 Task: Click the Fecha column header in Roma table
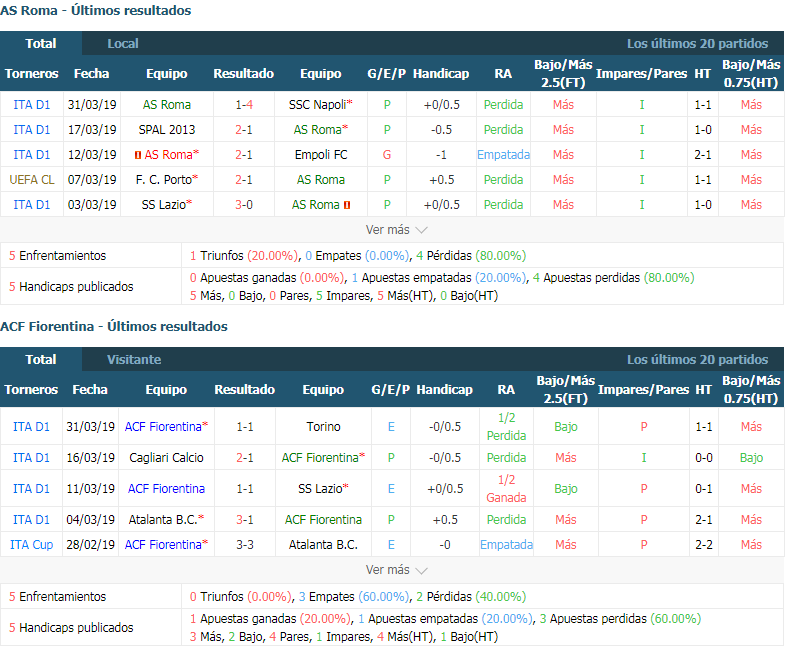click(x=91, y=74)
